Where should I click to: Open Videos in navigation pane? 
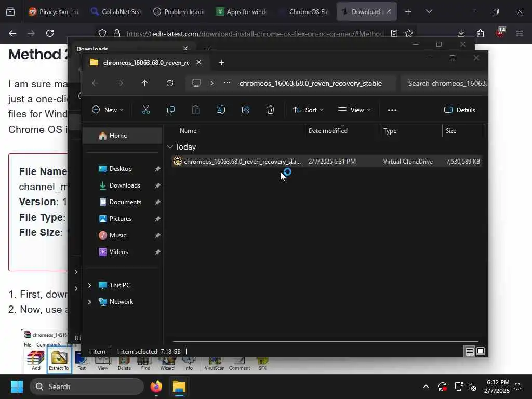tap(122, 252)
